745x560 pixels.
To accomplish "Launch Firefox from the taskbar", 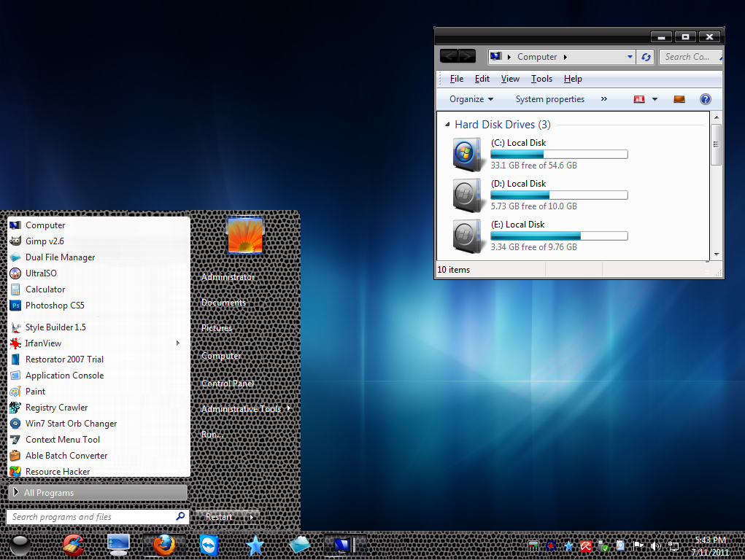I will point(164,545).
